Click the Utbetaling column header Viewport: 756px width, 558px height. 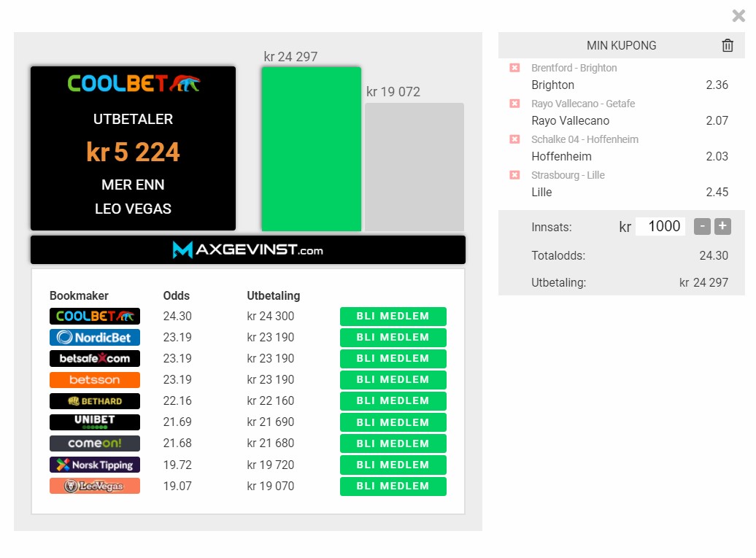pyautogui.click(x=274, y=295)
